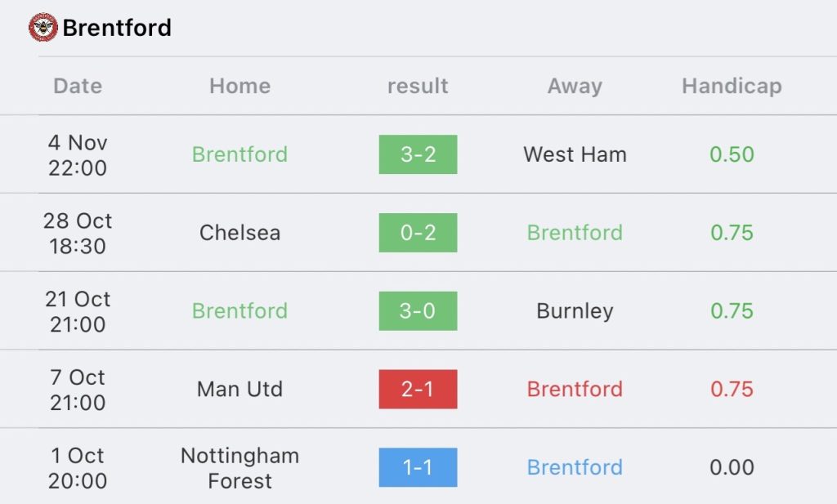Viewport: 837px width, 504px height.
Task: Click the Away column header
Action: click(575, 86)
